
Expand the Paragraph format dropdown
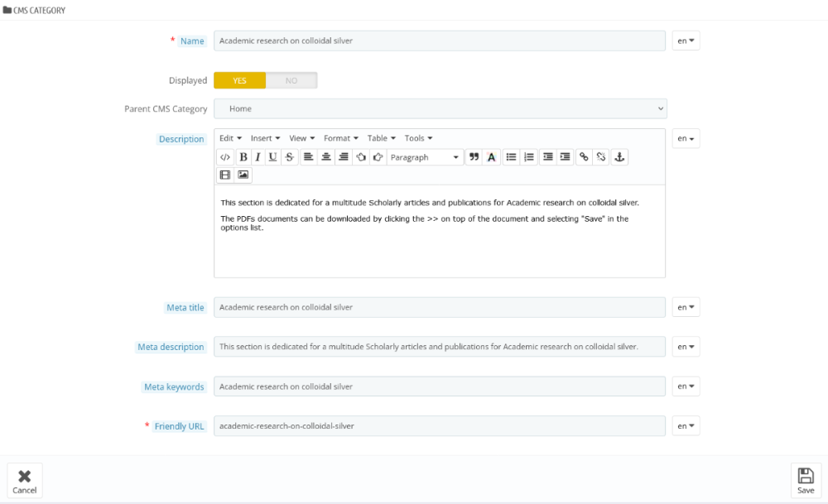click(x=425, y=157)
